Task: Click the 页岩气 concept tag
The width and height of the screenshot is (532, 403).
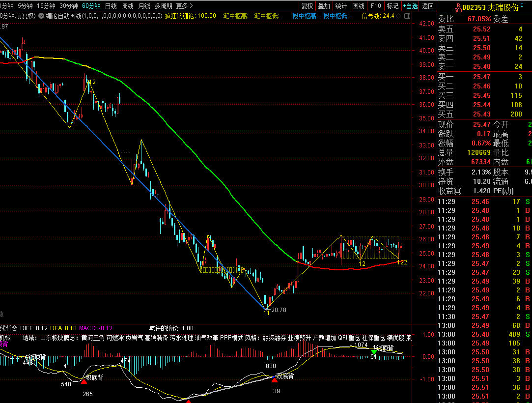Action: coord(134,338)
